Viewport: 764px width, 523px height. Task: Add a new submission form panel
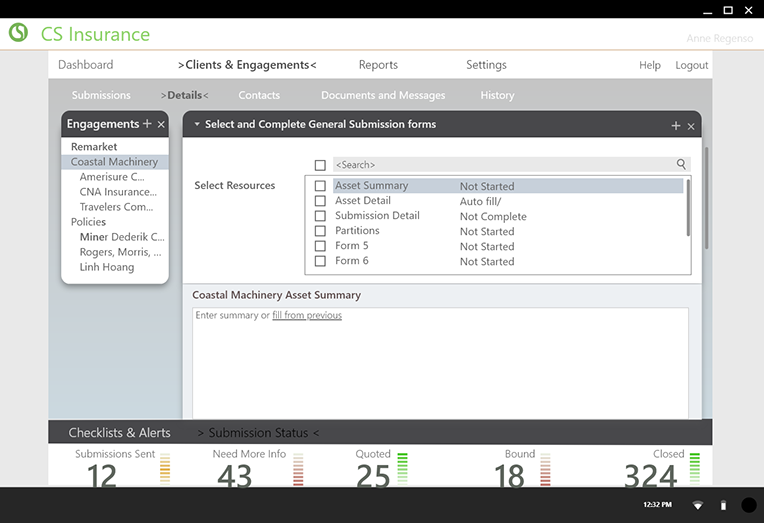click(676, 126)
